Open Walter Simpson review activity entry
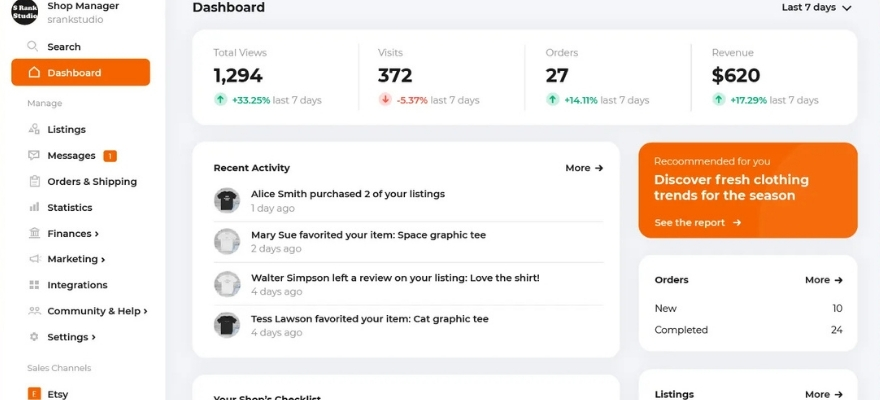This screenshot has width=880, height=400. tap(409, 284)
